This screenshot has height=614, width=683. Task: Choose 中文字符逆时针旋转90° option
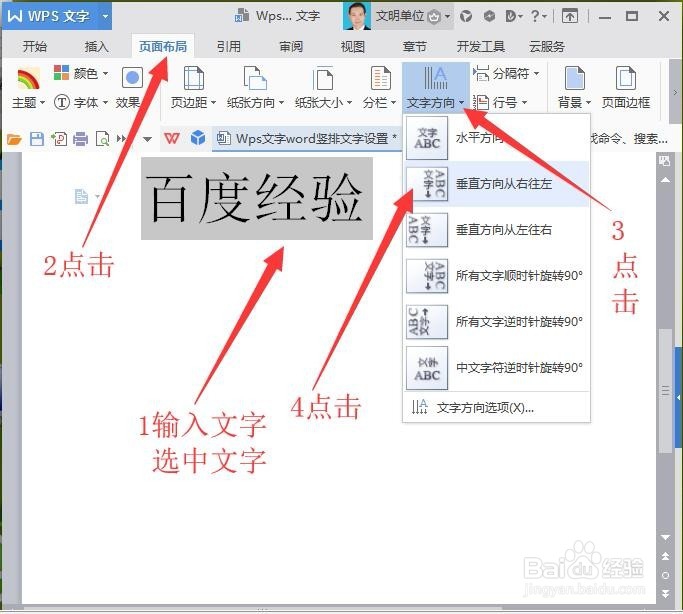(x=497, y=368)
